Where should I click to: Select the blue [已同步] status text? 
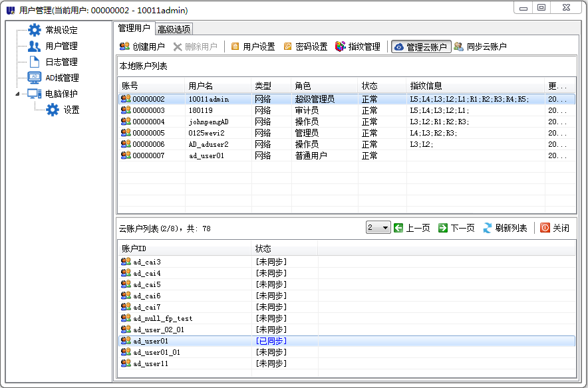[271, 341]
